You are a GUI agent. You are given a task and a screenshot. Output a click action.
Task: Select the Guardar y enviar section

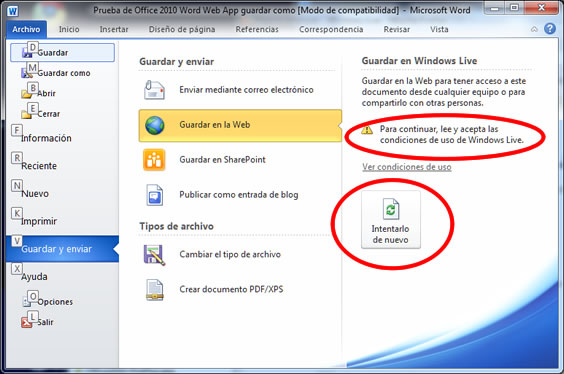pyautogui.click(x=63, y=249)
